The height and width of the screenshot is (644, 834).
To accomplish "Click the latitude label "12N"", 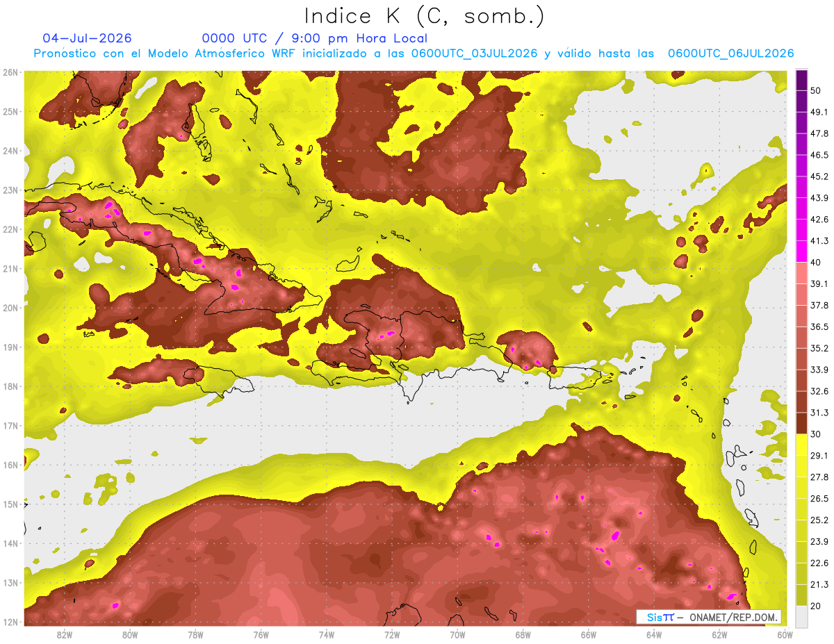I will click(x=10, y=622).
